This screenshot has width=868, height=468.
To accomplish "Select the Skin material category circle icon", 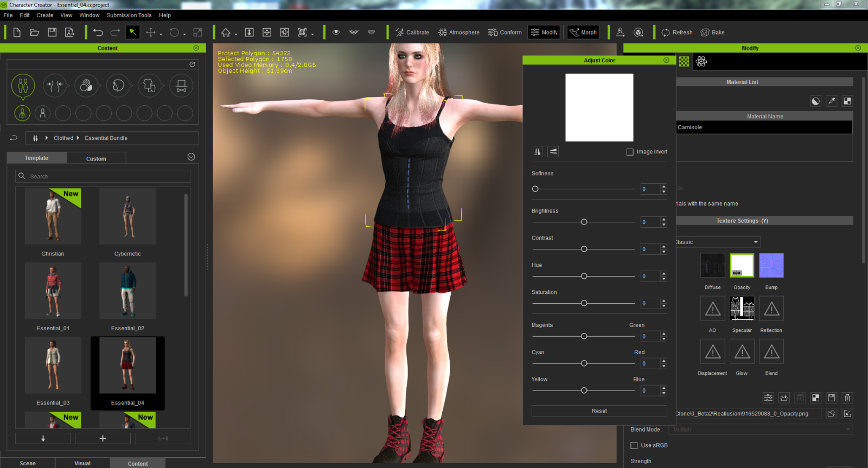I will click(x=86, y=86).
